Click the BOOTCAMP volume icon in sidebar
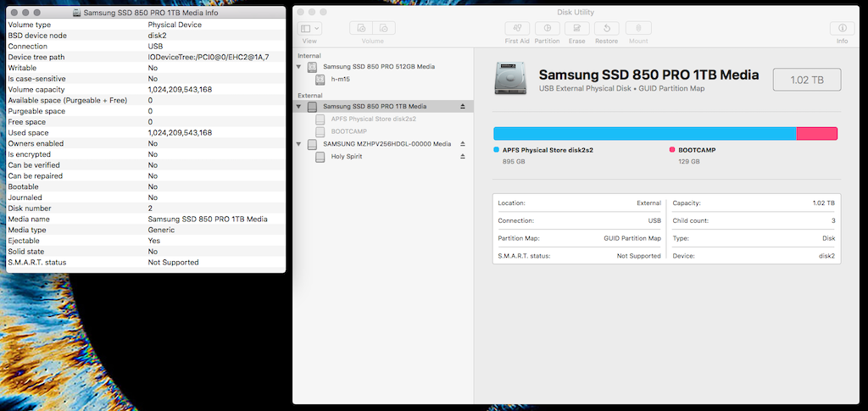The width and height of the screenshot is (868, 411). tap(320, 131)
